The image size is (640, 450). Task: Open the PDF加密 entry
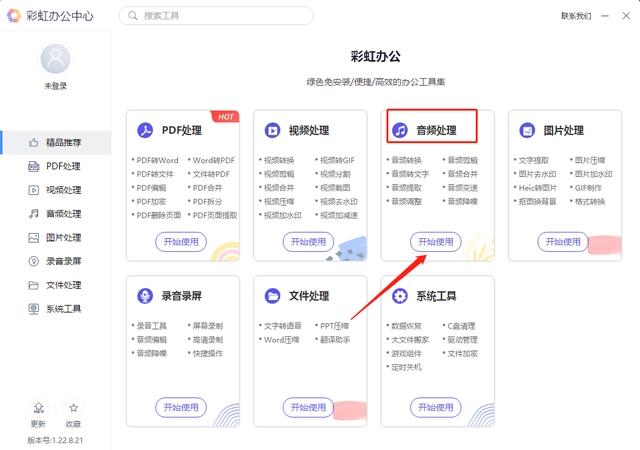point(151,201)
